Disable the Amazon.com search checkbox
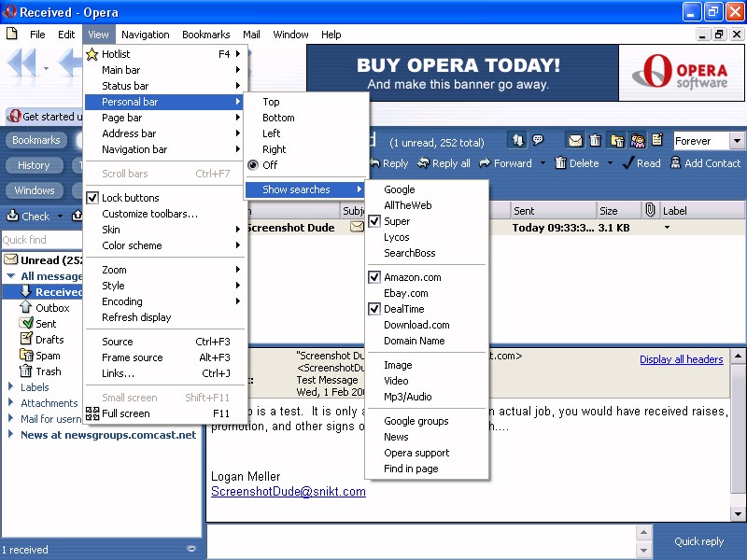This screenshot has width=747, height=560. [374, 277]
